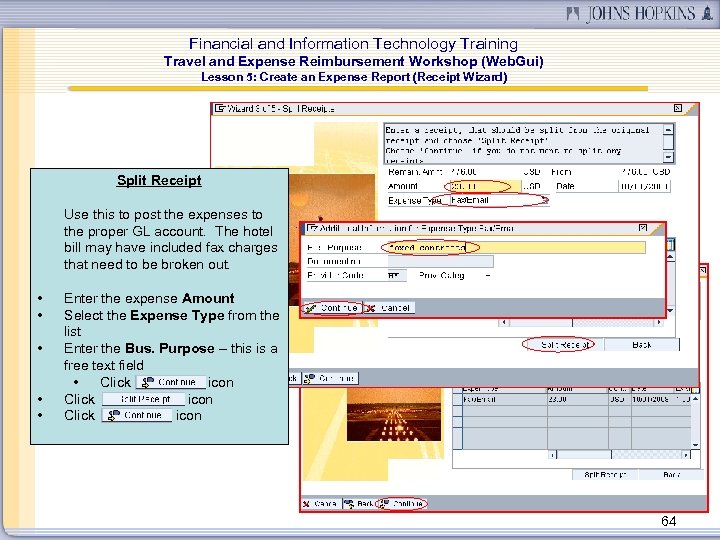720x540 pixels.
Task: Click the front table's horizontal scrollbar right arrow
Action: (659, 322)
